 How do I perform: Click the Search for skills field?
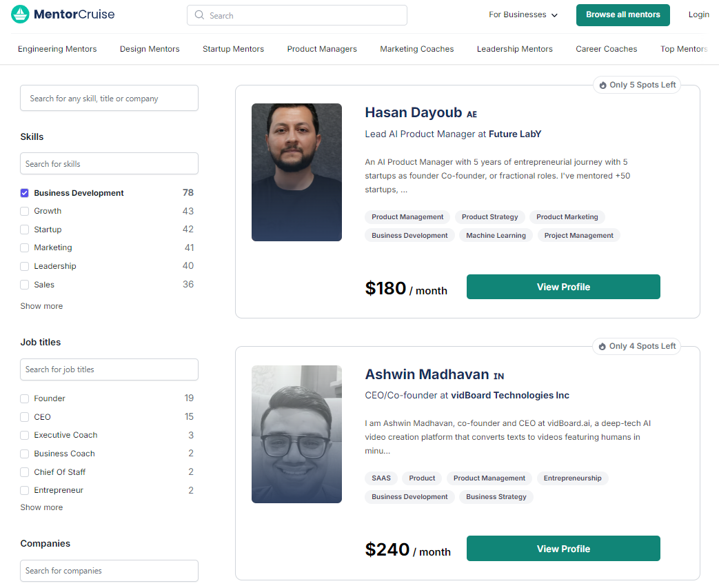tap(109, 164)
